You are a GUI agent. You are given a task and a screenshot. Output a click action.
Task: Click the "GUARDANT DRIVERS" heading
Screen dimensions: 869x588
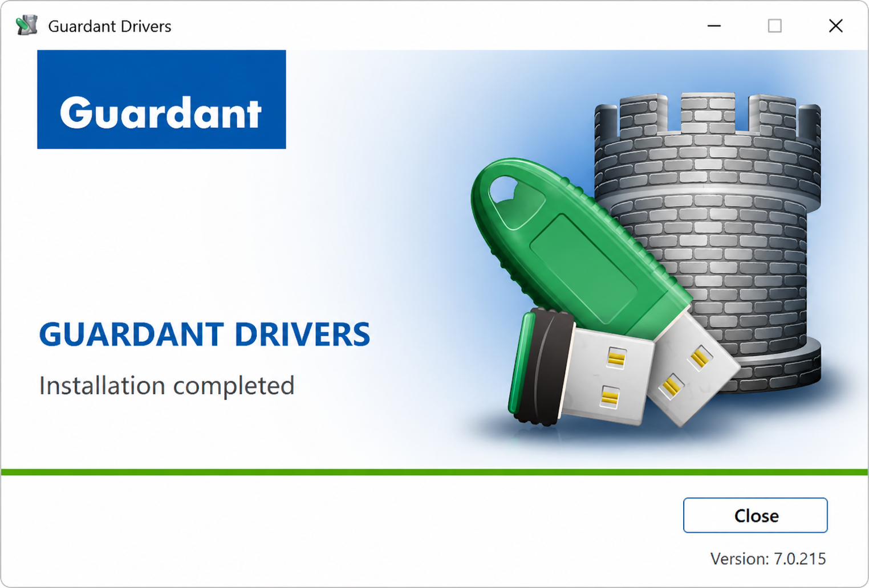click(x=205, y=334)
